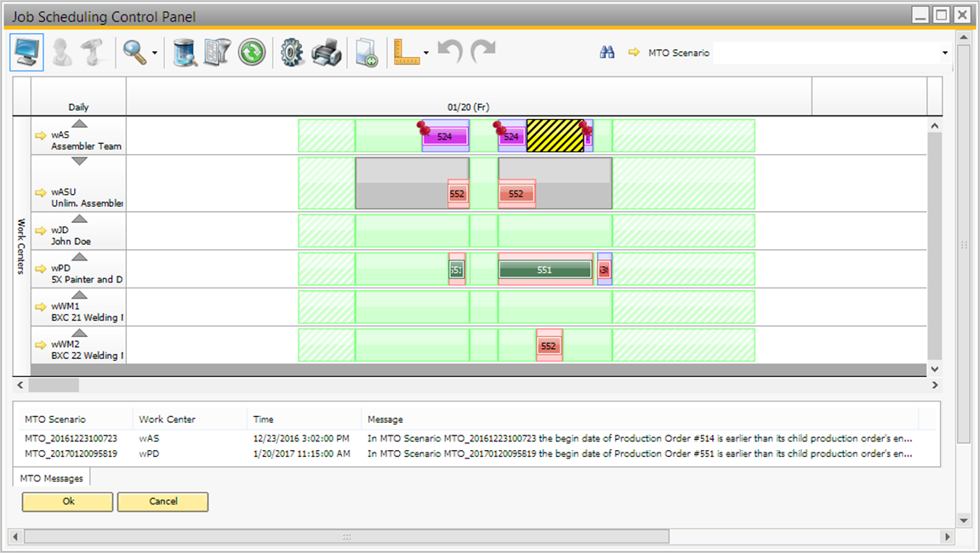Open the ruler scale dropdown arrow
Image resolution: width=980 pixels, height=553 pixels.
point(426,54)
